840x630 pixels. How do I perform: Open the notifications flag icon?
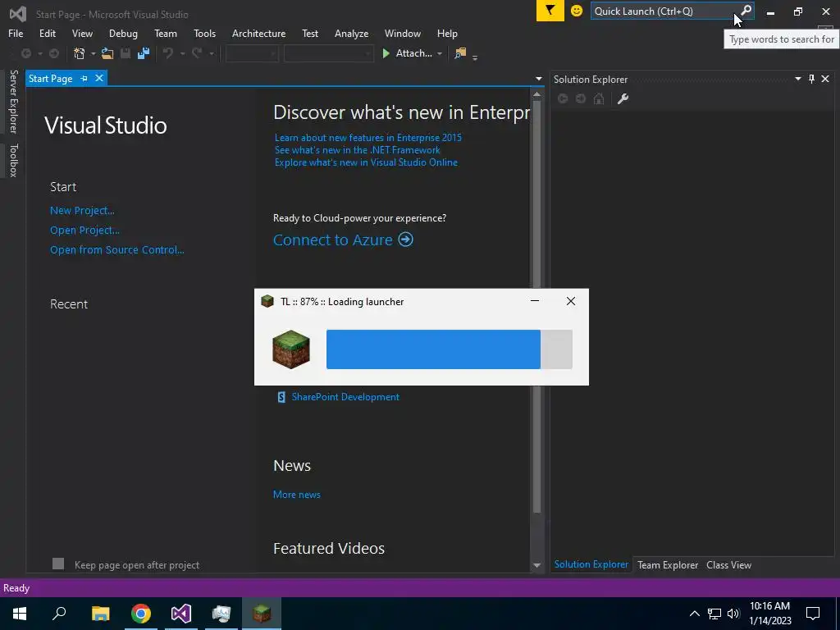tap(550, 10)
